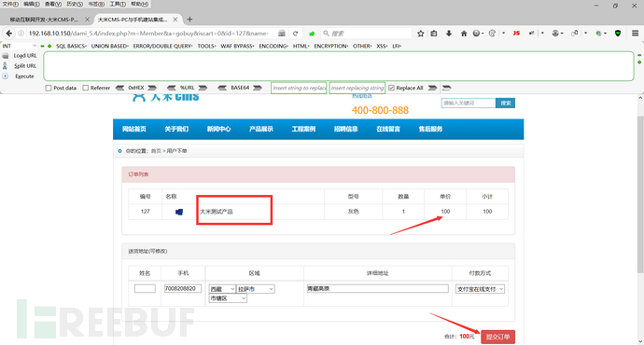This screenshot has width=644, height=345.
Task: Click the 搜索 button beside keyword box
Action: pyautogui.click(x=506, y=103)
